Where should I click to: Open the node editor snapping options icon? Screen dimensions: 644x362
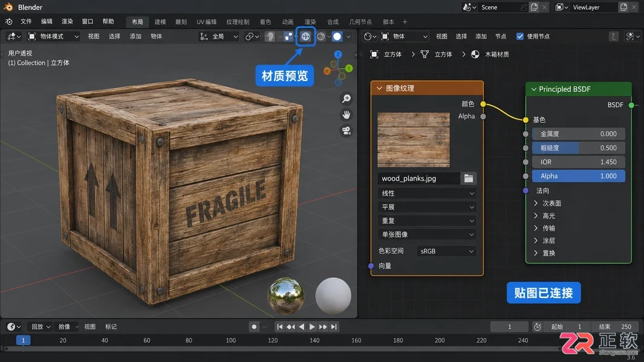coord(632,36)
